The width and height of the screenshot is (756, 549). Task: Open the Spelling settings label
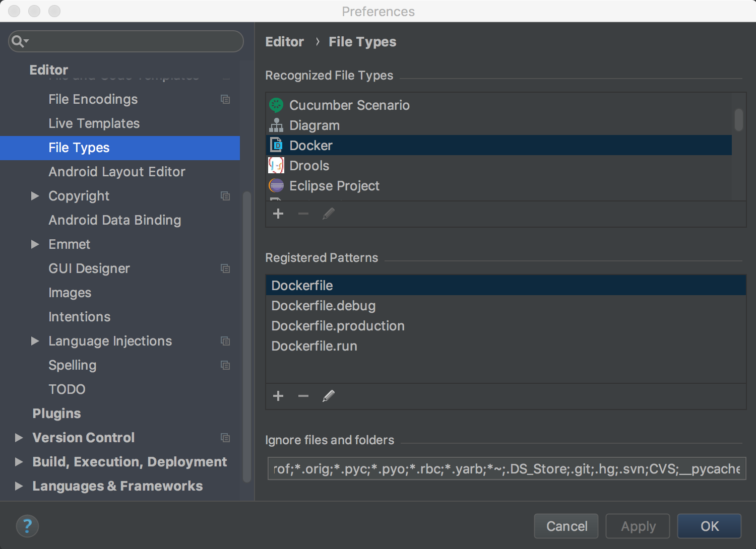[73, 365]
